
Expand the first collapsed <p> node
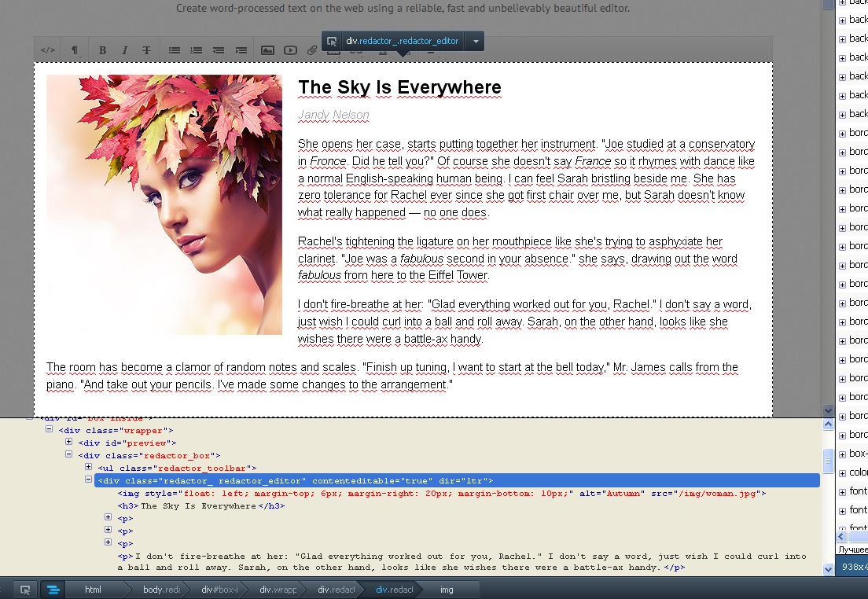[108, 517]
